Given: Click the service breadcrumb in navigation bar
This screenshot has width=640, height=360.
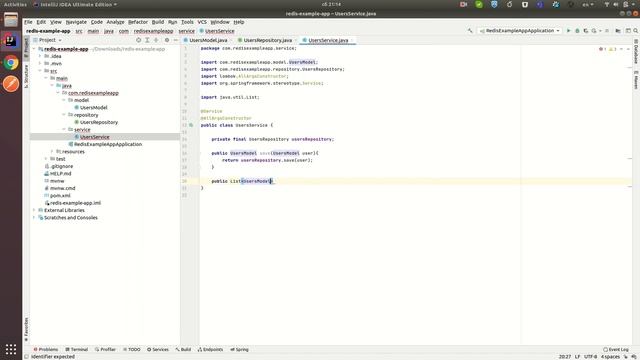Looking at the screenshot, I should coord(187,31).
